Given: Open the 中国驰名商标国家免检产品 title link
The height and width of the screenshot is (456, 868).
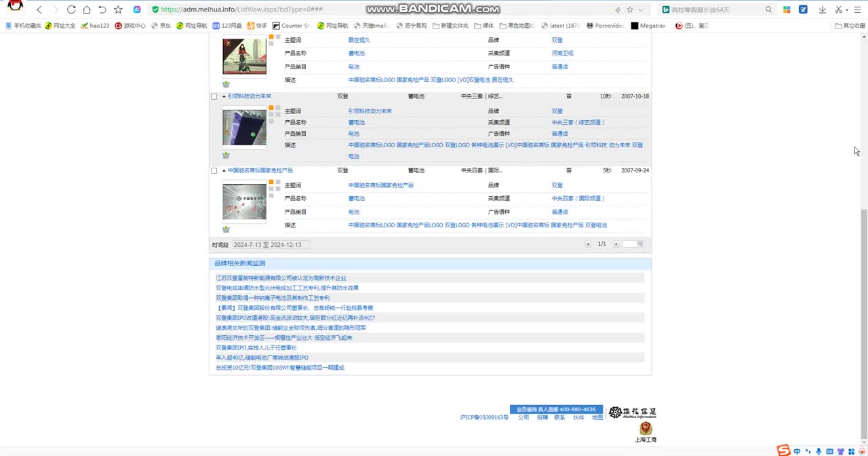Looking at the screenshot, I should point(260,171).
